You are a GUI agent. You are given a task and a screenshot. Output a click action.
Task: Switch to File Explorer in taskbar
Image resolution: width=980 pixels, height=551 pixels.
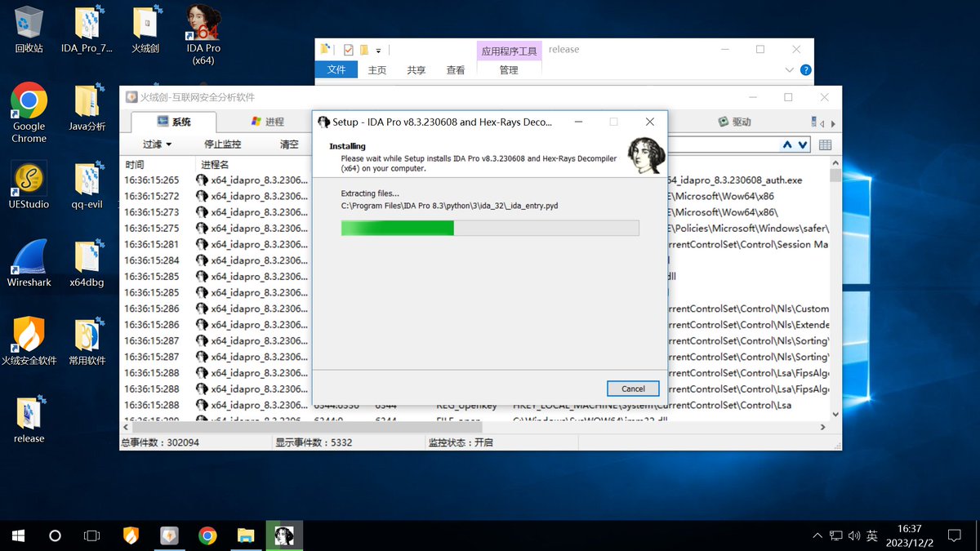[246, 535]
